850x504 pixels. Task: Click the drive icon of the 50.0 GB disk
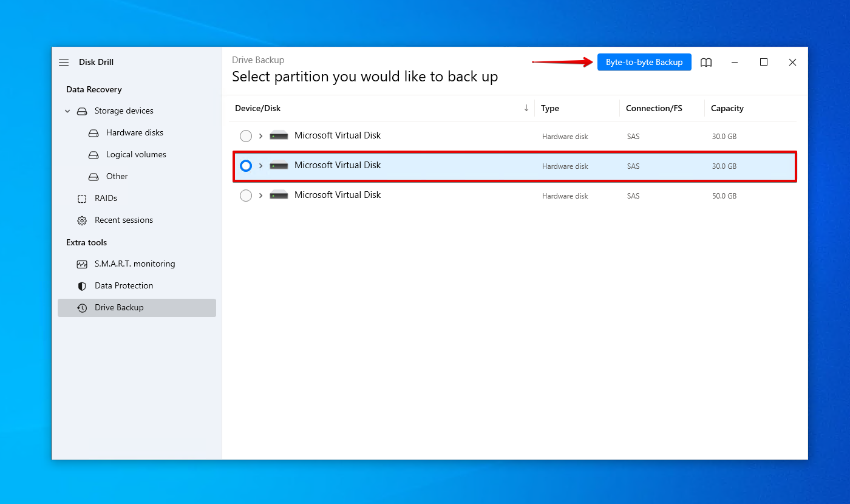pyautogui.click(x=279, y=196)
